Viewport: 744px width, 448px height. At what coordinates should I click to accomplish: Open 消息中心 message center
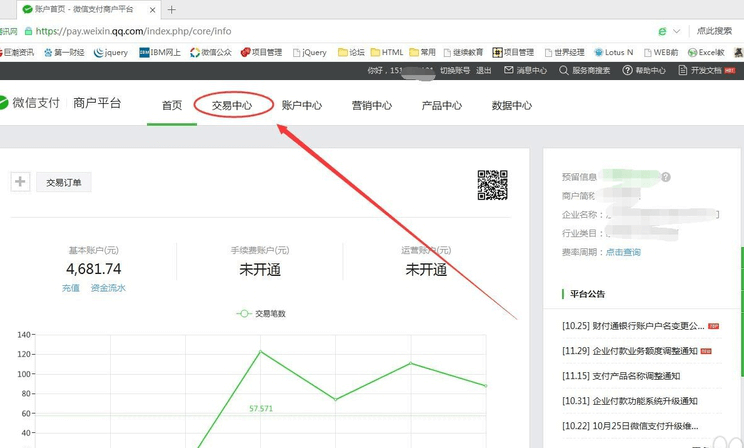tap(525, 70)
